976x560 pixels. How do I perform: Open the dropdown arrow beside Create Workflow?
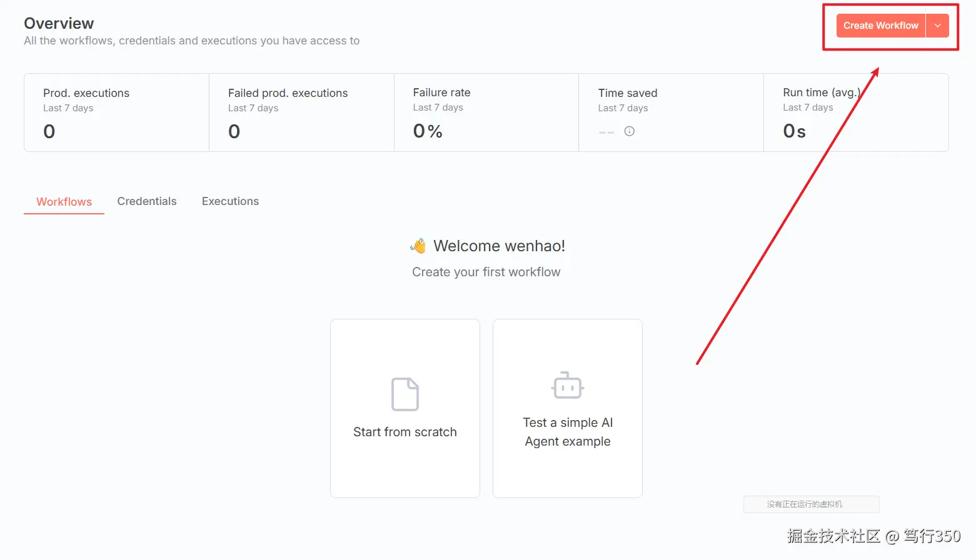click(x=937, y=26)
